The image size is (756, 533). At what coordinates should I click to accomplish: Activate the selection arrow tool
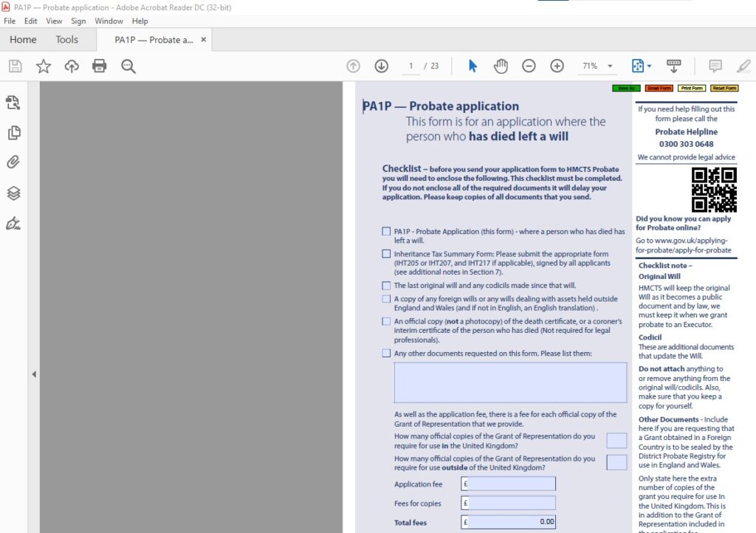tap(473, 66)
